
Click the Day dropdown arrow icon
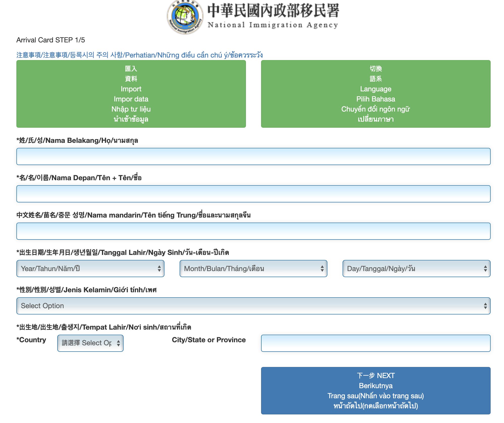pos(485,269)
